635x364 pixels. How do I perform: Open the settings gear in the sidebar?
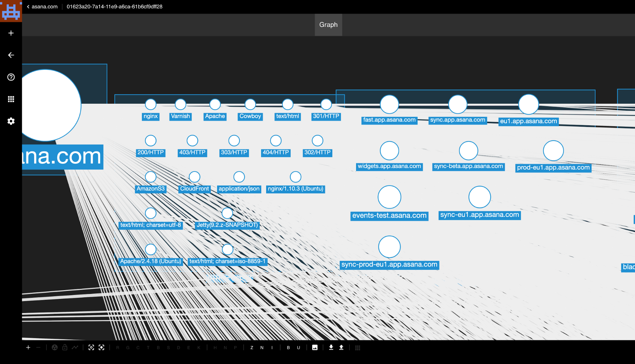pos(11,121)
